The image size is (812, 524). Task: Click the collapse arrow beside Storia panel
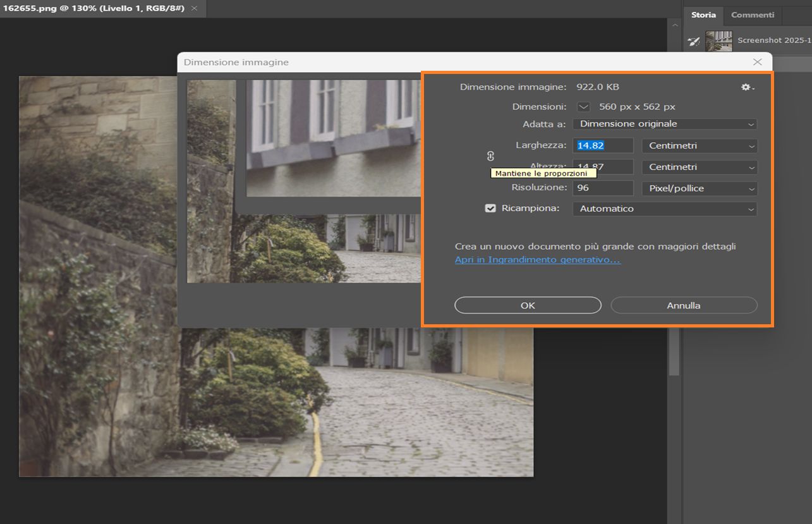tap(674, 25)
